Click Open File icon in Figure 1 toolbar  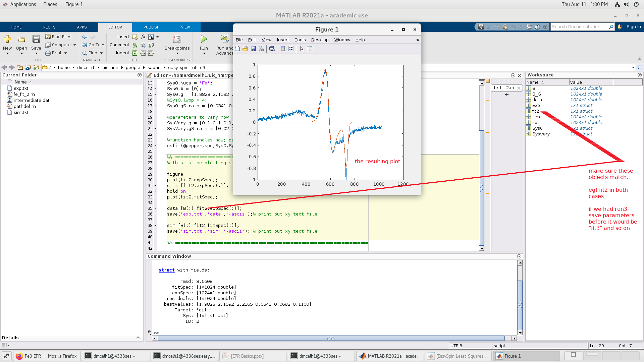pos(245,49)
